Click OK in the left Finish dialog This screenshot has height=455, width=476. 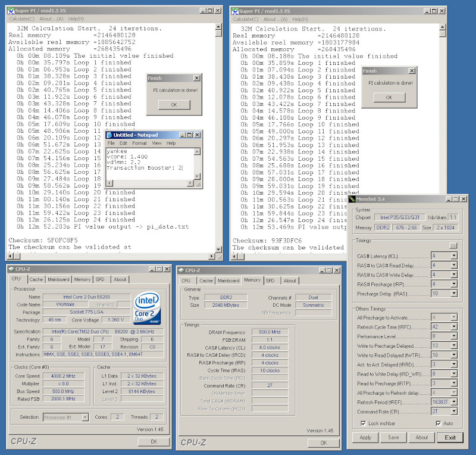click(x=173, y=105)
